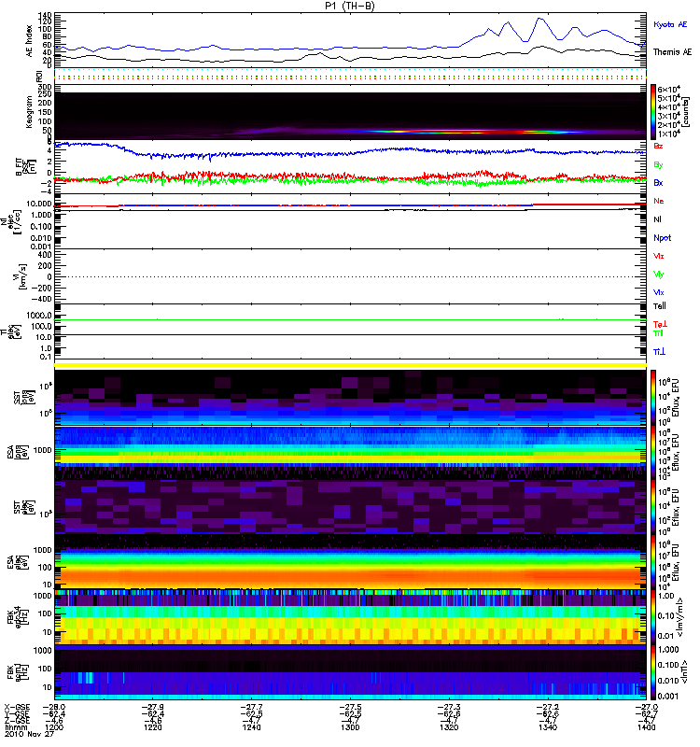Image resolution: width=700 pixels, height=747 pixels.
Task: Click the blue Bx legend label
Action: (658, 182)
